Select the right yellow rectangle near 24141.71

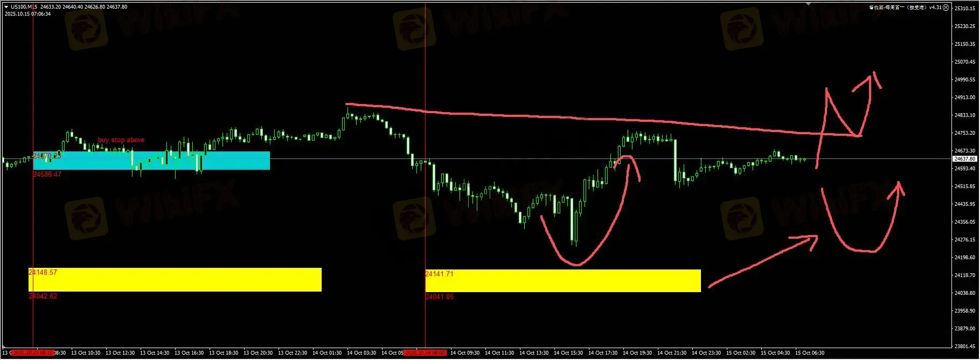(563, 281)
